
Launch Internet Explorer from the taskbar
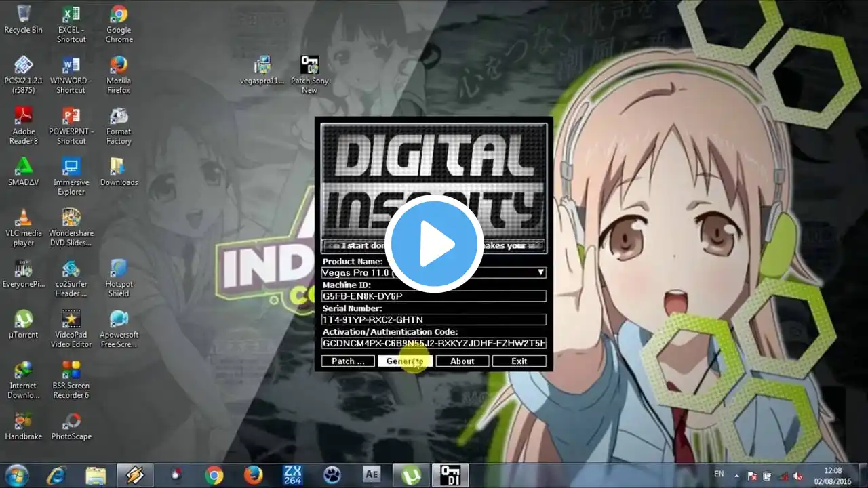point(56,475)
